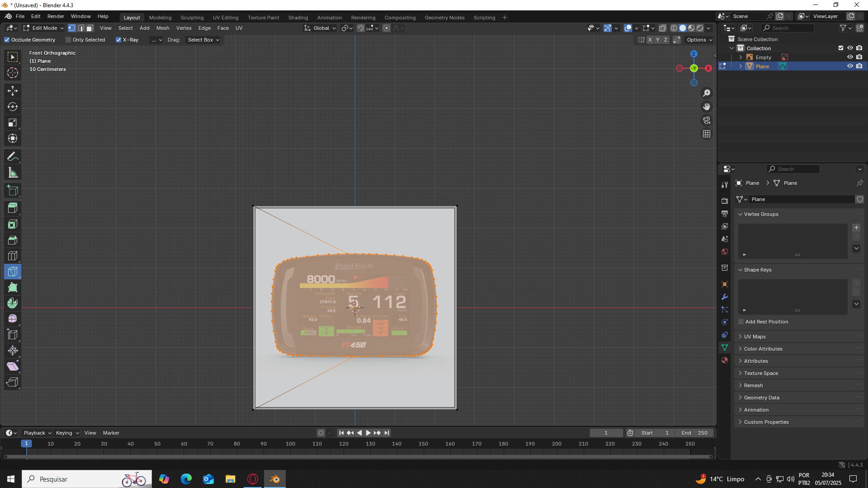Select the Move tool
868x488 pixels.
click(x=13, y=91)
